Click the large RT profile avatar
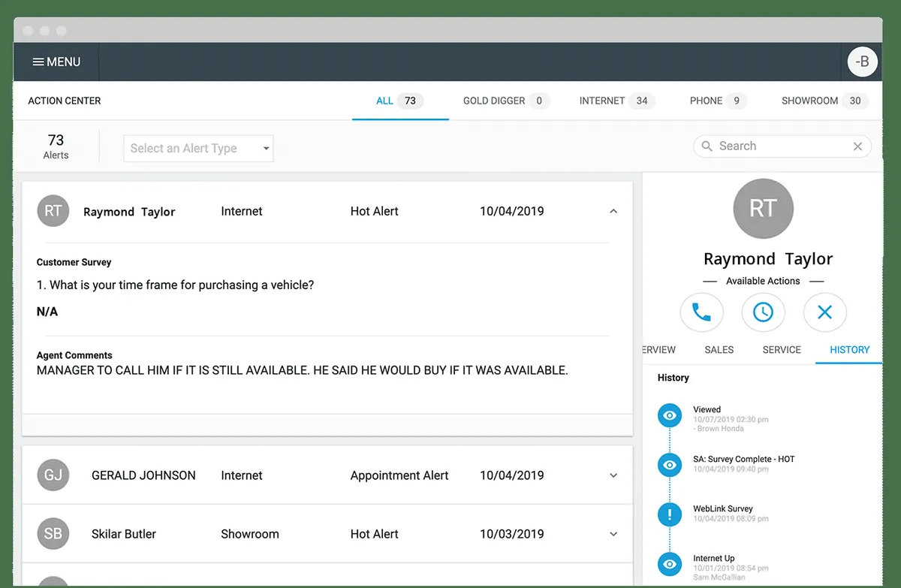This screenshot has height=588, width=901. point(763,208)
